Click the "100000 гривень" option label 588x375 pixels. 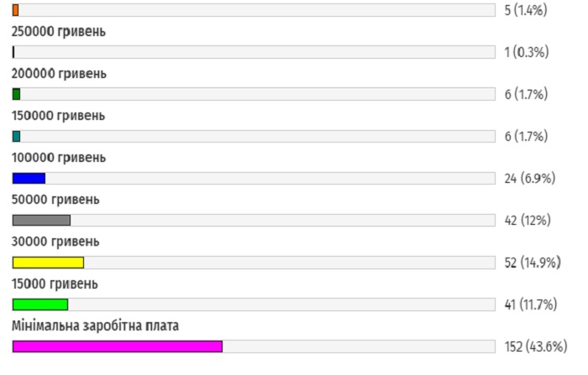59,157
